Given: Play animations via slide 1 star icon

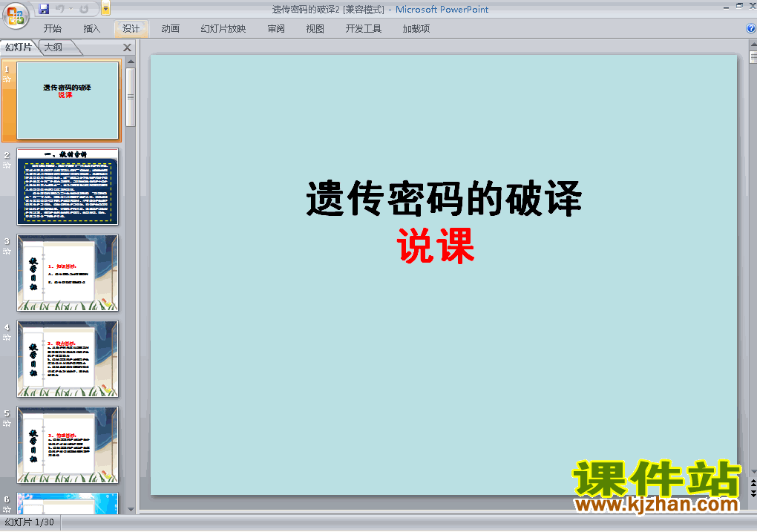Looking at the screenshot, I should [7, 79].
